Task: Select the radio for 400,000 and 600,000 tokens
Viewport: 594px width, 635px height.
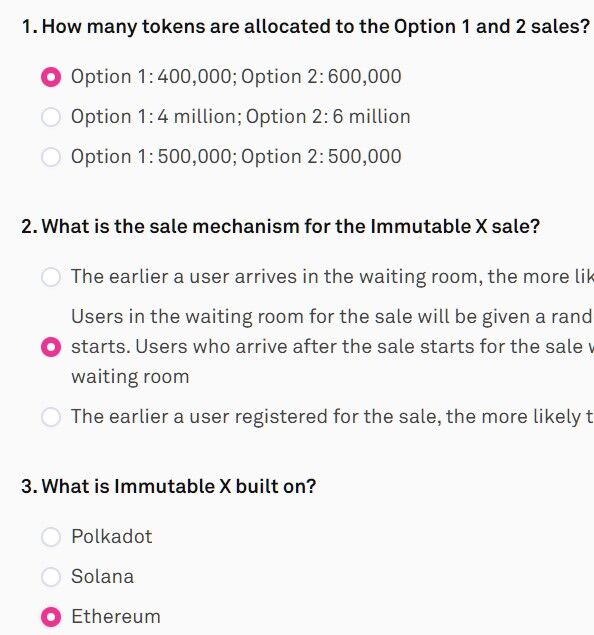Action: click(51, 77)
